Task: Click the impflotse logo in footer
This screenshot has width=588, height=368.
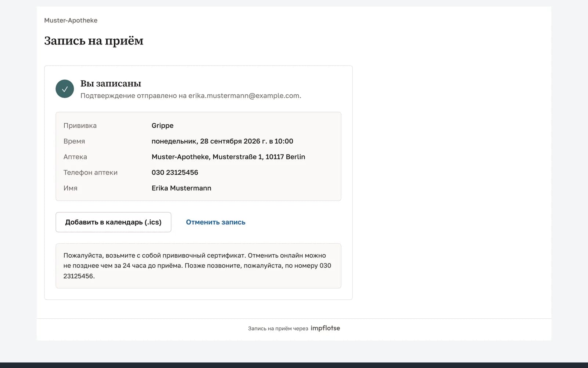Action: coord(325,328)
